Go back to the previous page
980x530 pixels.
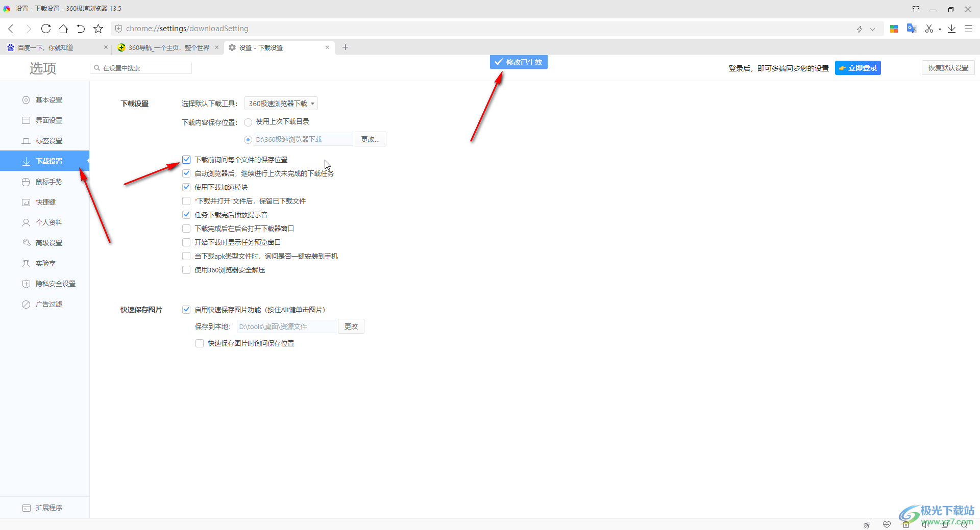(x=11, y=29)
